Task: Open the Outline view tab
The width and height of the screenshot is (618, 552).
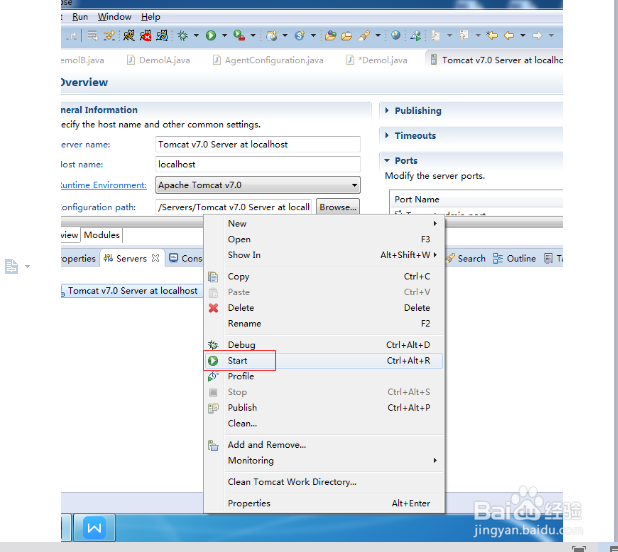Action: point(515,258)
